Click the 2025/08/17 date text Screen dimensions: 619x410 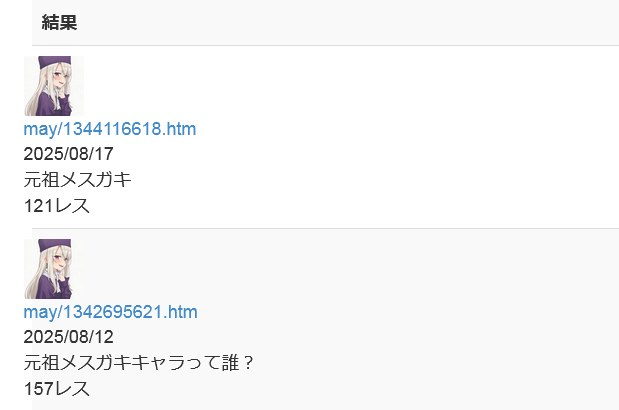(69, 154)
